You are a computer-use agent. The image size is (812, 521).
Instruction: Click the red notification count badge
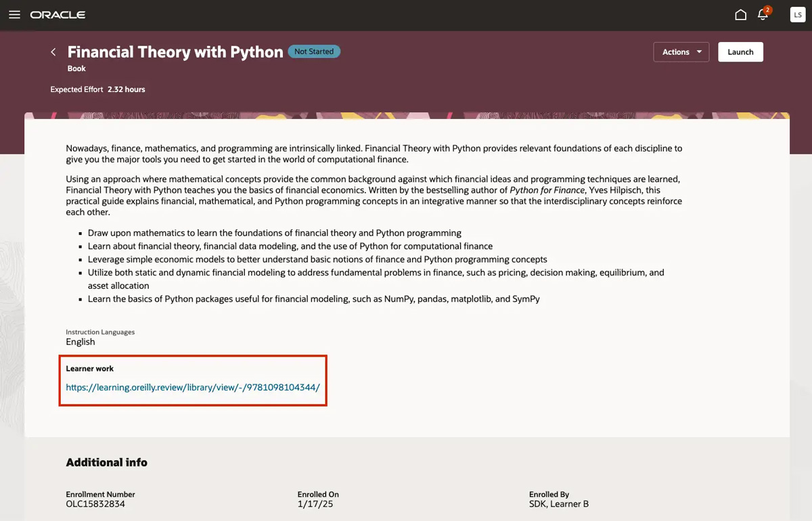[767, 10]
